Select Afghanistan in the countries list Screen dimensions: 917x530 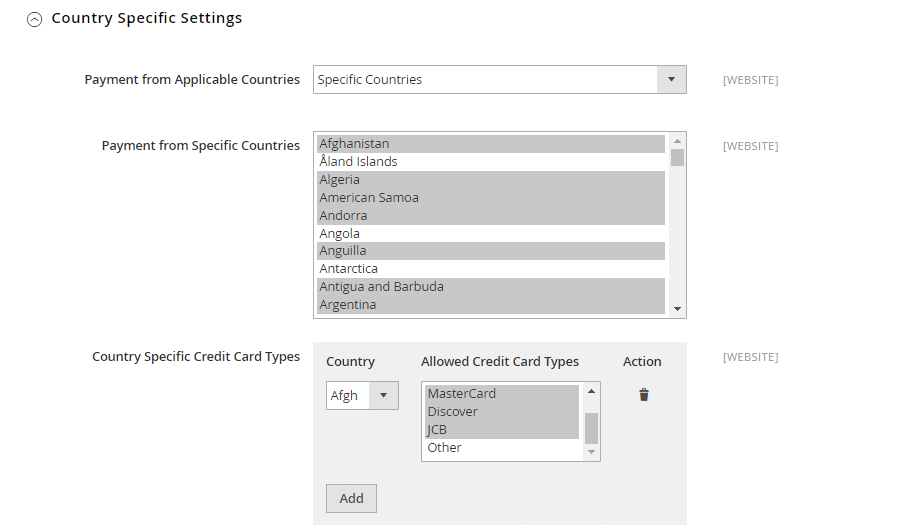click(x=490, y=144)
